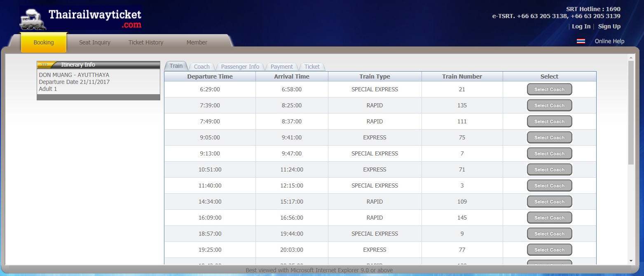Open the Member tab
This screenshot has width=644, height=276.
[x=197, y=42]
